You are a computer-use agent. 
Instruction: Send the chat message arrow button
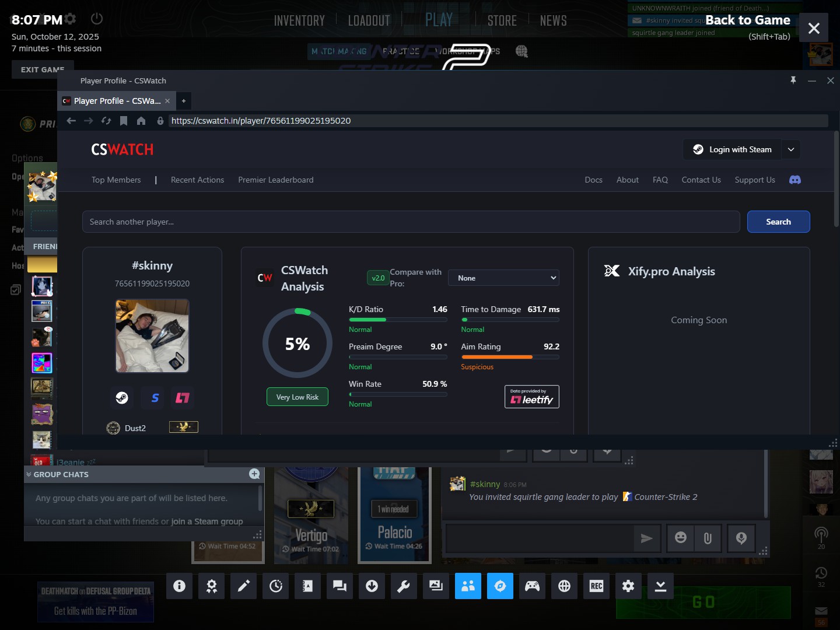coord(646,538)
